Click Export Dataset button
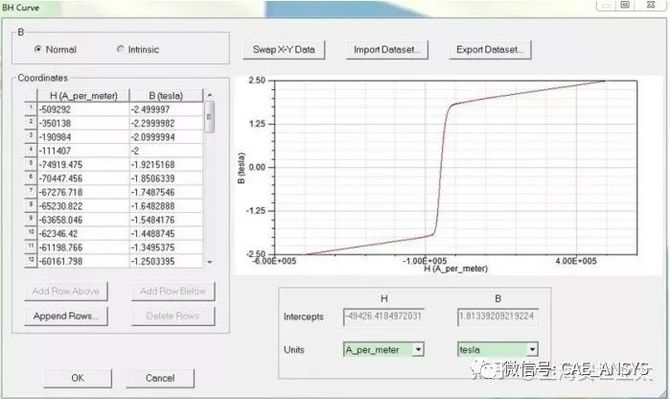670x399 pixels. pos(490,50)
